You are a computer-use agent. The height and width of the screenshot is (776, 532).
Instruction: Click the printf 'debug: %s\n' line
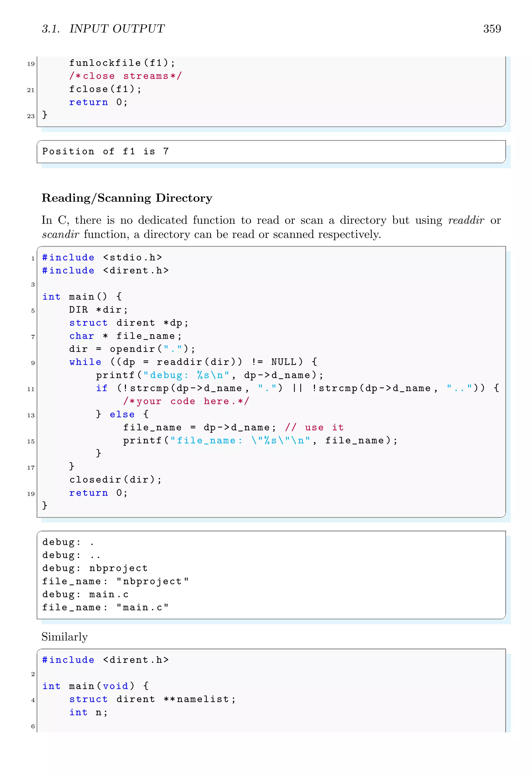[x=210, y=375]
